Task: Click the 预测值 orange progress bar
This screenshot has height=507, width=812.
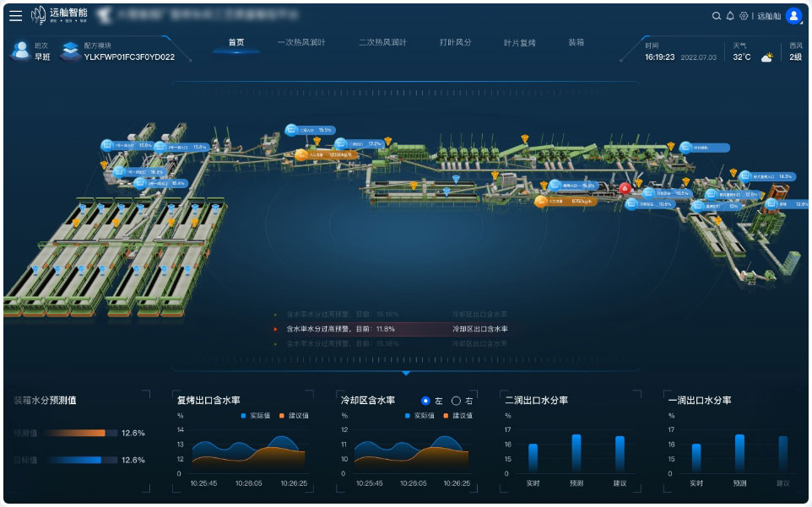Action: [x=79, y=433]
